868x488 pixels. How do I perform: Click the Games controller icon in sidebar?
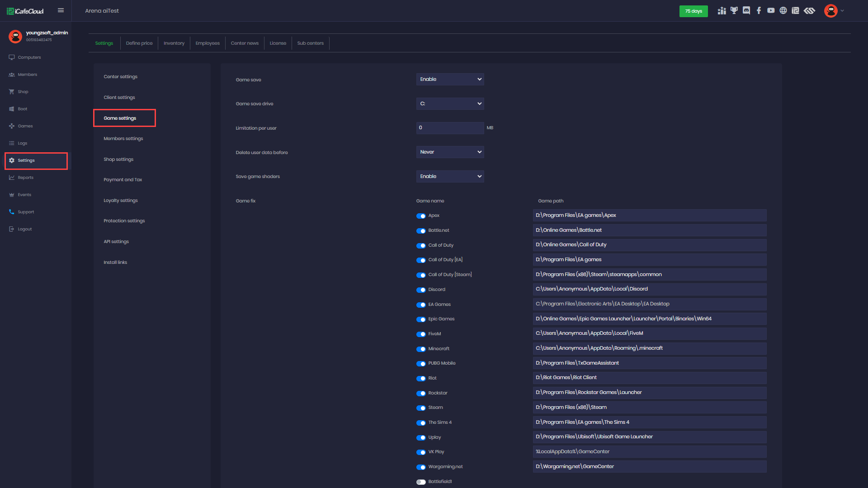coord(12,126)
